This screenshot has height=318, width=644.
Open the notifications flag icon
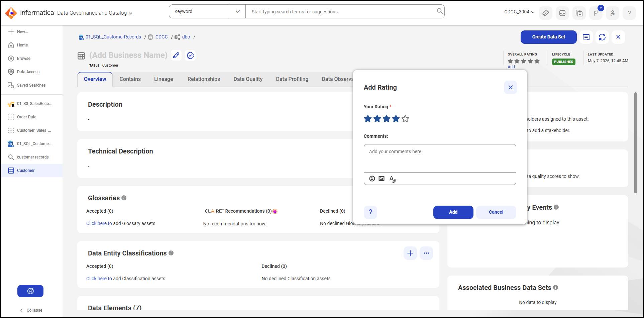click(596, 13)
